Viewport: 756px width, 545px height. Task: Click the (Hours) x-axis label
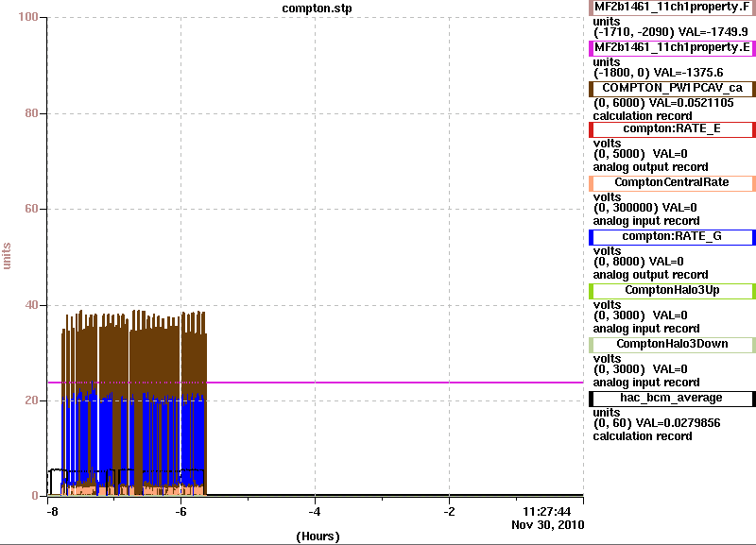[318, 536]
